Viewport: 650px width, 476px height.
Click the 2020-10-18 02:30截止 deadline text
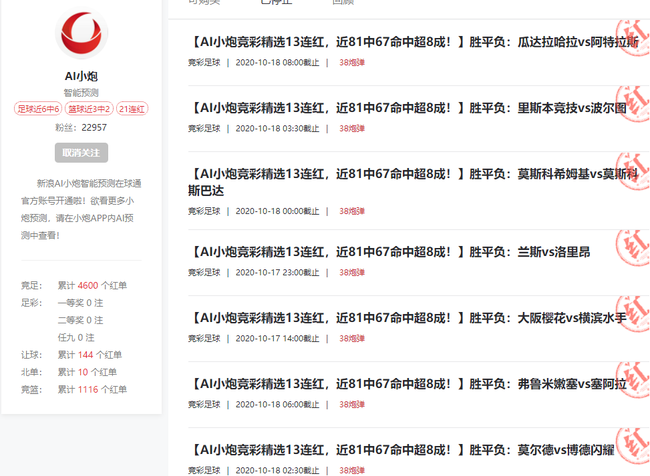click(277, 470)
